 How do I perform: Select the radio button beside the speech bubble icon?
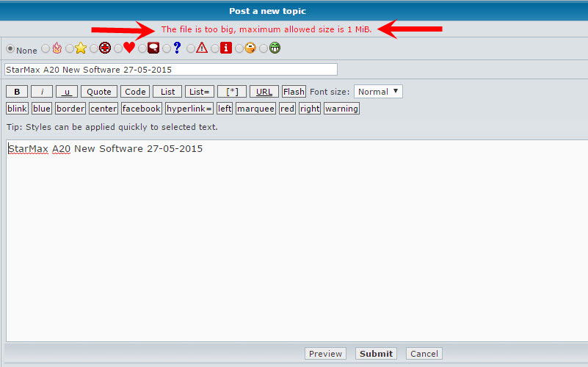[x=142, y=48]
